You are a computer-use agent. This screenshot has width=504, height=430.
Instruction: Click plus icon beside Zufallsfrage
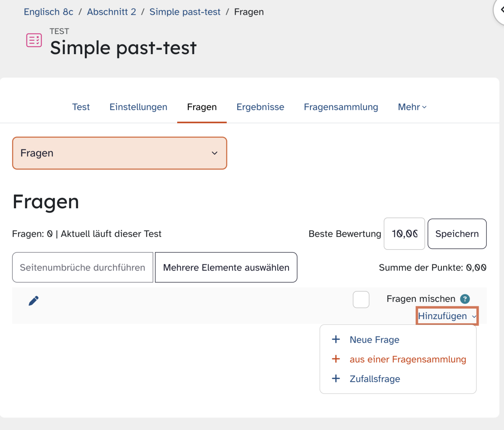click(x=336, y=378)
